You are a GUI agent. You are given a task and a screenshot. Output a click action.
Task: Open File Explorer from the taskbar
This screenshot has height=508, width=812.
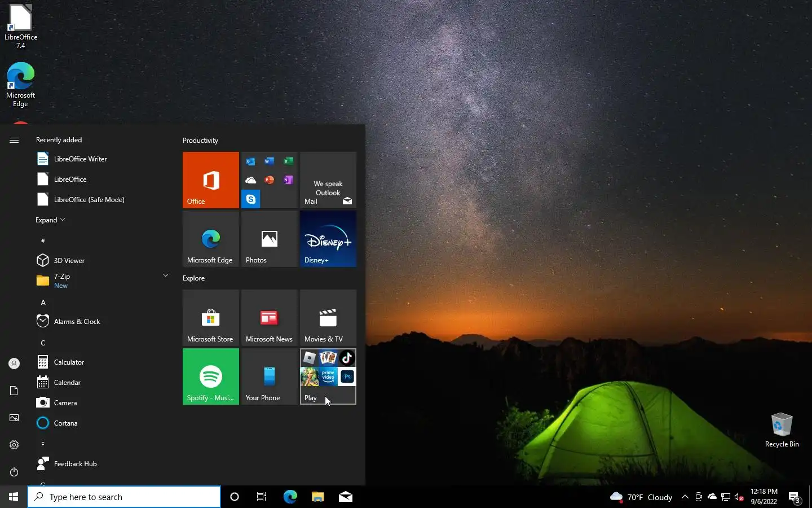(317, 497)
